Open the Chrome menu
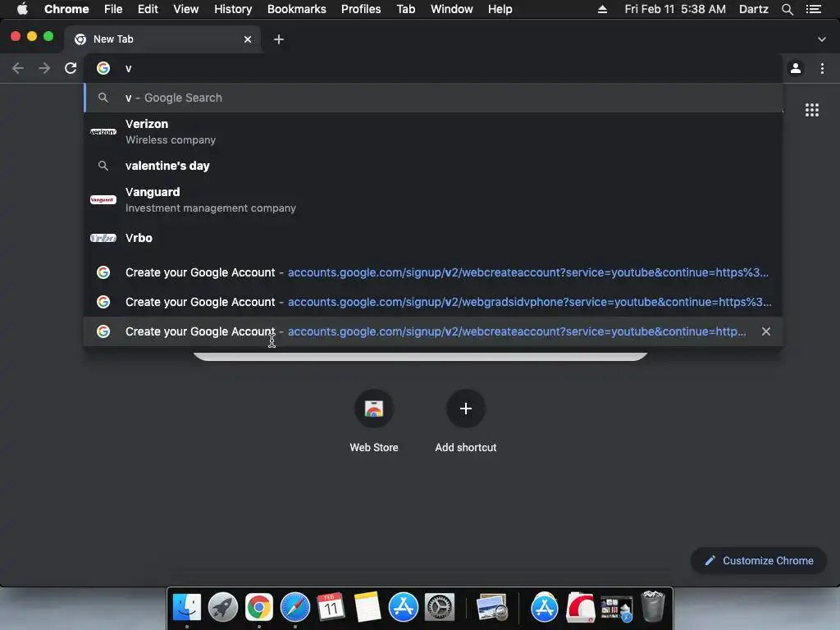Viewport: 840px width, 630px height. 66,9
